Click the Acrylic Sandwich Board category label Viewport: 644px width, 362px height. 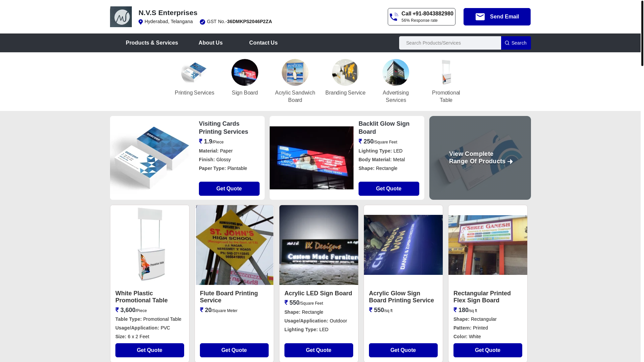[295, 97]
